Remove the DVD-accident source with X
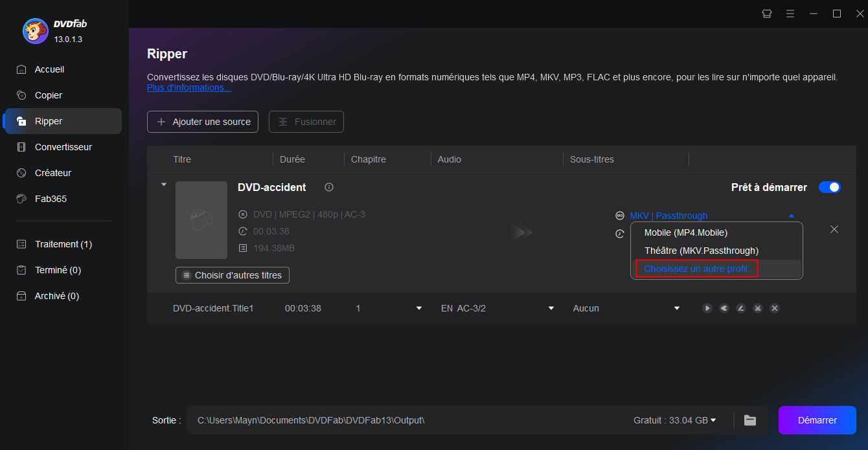Viewport: 868px width, 450px height. (x=834, y=229)
